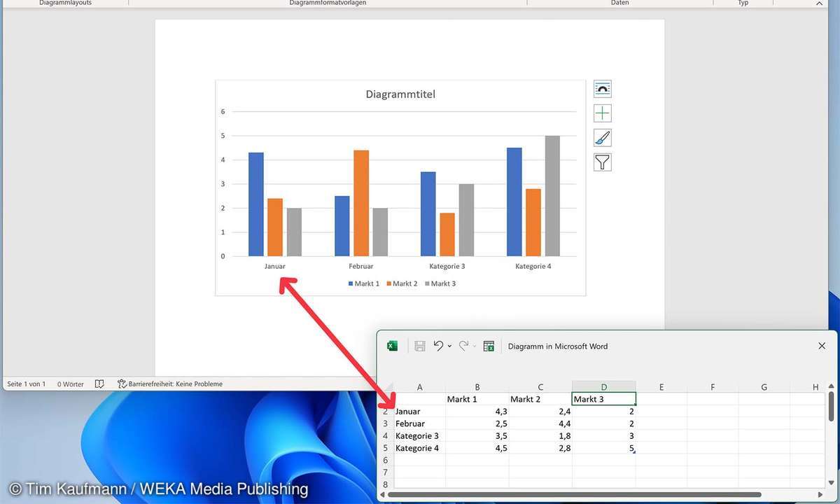This screenshot has width=840, height=504.
Task: Click Kategorie 3 axis label in the chart
Action: (447, 266)
